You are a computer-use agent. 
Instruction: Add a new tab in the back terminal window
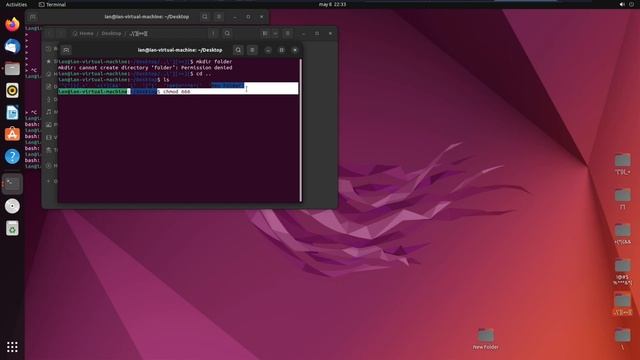pos(33,17)
